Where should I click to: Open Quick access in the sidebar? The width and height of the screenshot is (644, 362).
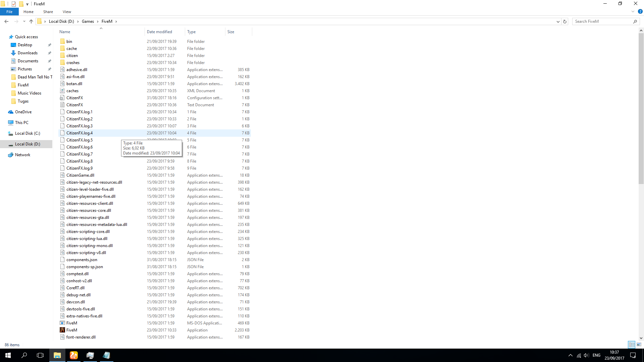tap(26, 37)
